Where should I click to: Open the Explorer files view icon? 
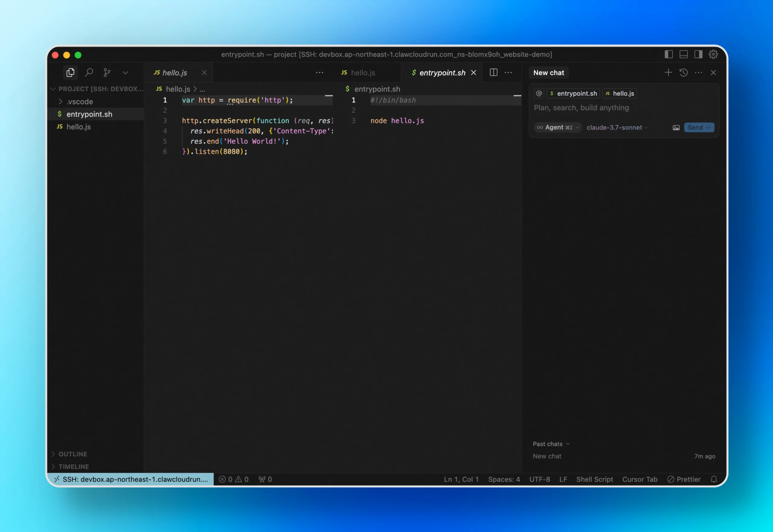pos(70,72)
